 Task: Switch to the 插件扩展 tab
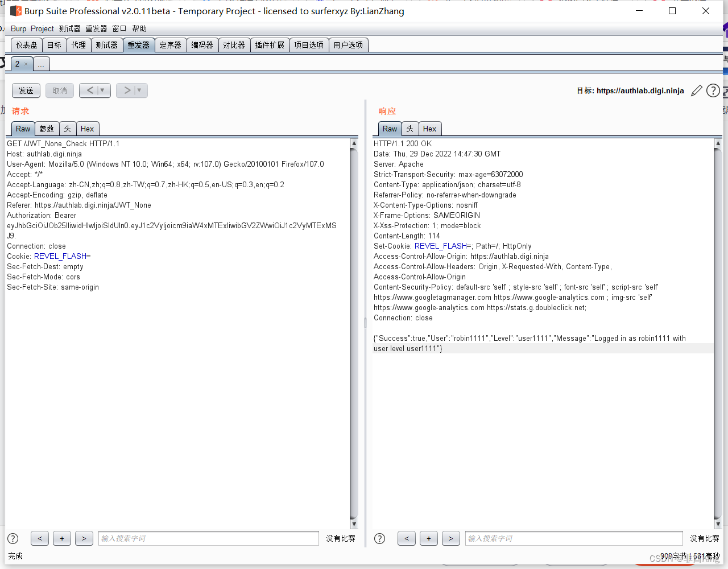270,45
